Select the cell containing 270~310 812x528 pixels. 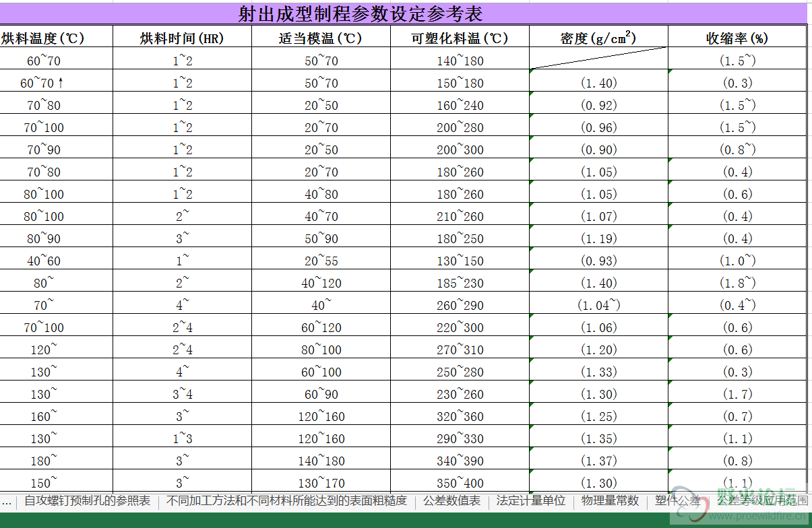(460, 348)
